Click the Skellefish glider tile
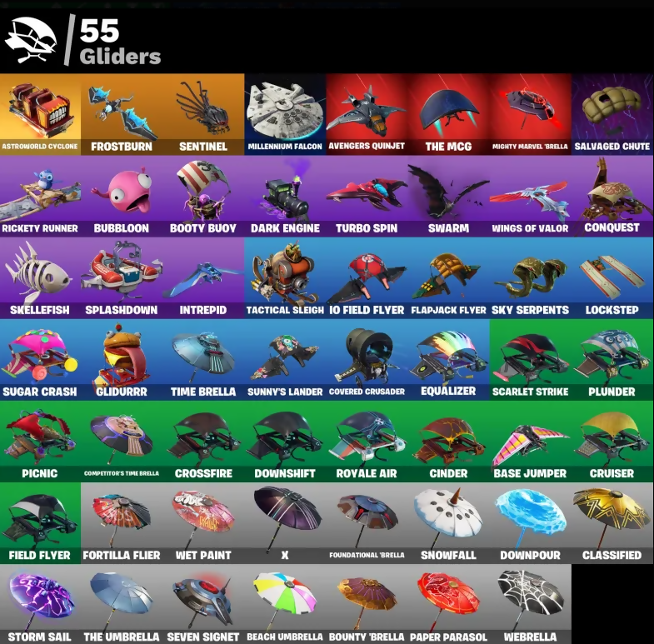 tap(40, 277)
